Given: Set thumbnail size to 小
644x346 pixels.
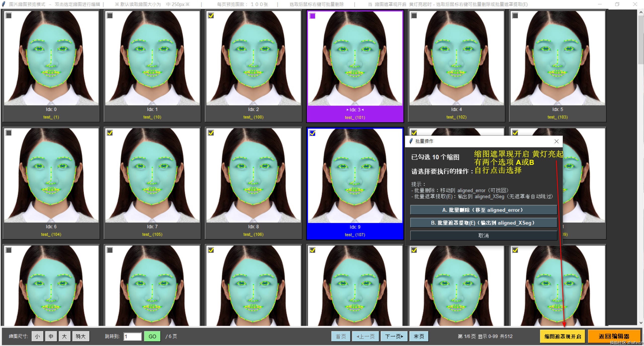Looking at the screenshot, I should point(37,336).
